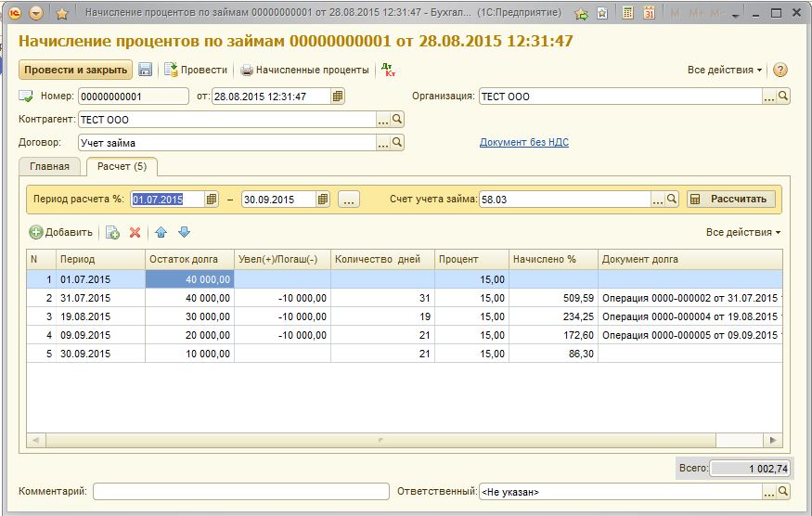
Task: Click the Номер input field
Action: tap(134, 97)
